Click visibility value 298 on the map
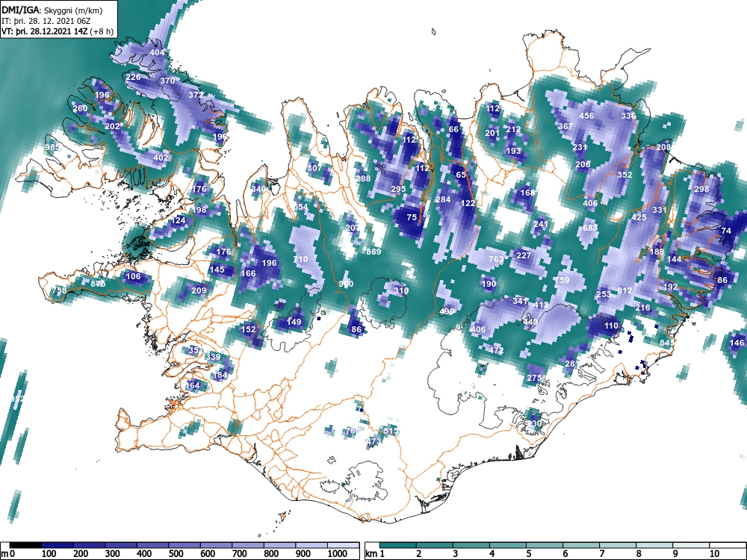The height and width of the screenshot is (560, 747). tap(701, 189)
